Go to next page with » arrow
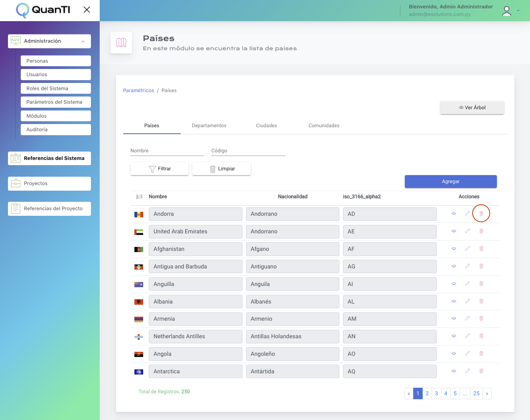Image resolution: width=530 pixels, height=420 pixels. point(487,394)
